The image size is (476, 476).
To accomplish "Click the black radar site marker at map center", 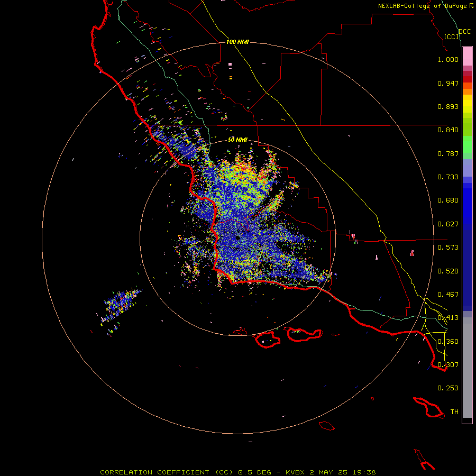I will 237,237.
